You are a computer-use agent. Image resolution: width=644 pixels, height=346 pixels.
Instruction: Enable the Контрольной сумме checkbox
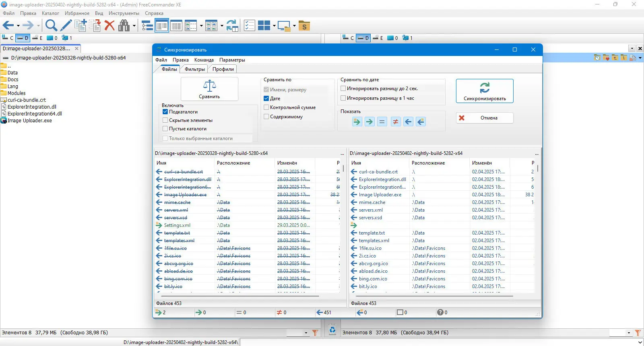(x=266, y=107)
